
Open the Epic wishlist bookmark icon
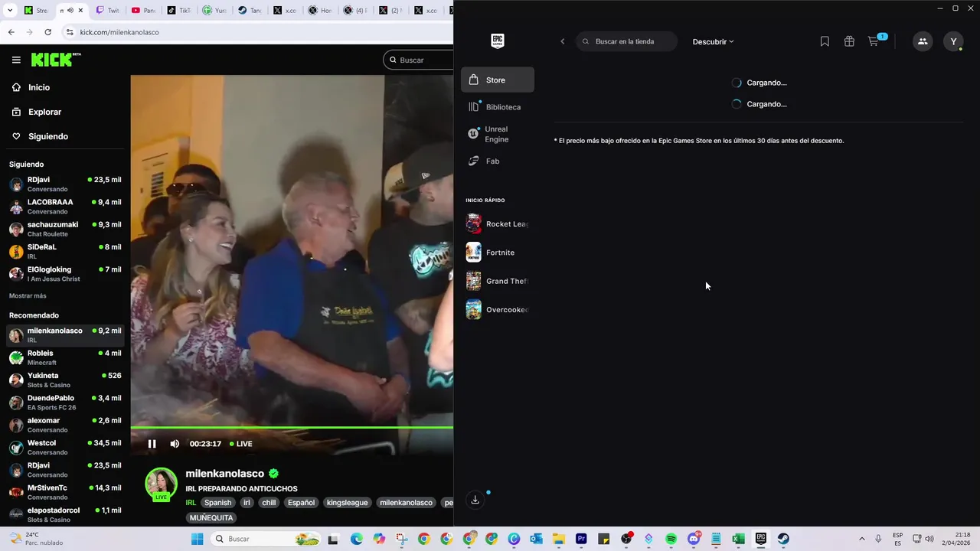pyautogui.click(x=825, y=41)
